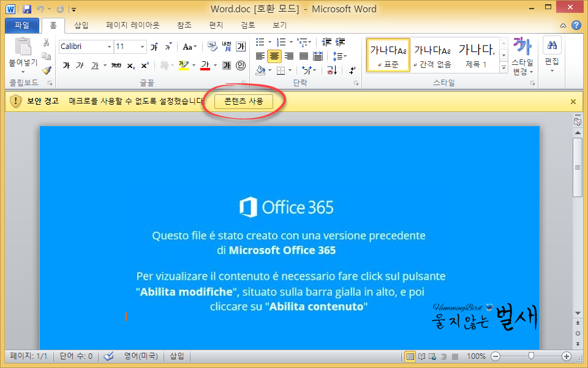Click the Save icon in quick access toolbar
Screen dimensions: 588x368
(x=27, y=9)
